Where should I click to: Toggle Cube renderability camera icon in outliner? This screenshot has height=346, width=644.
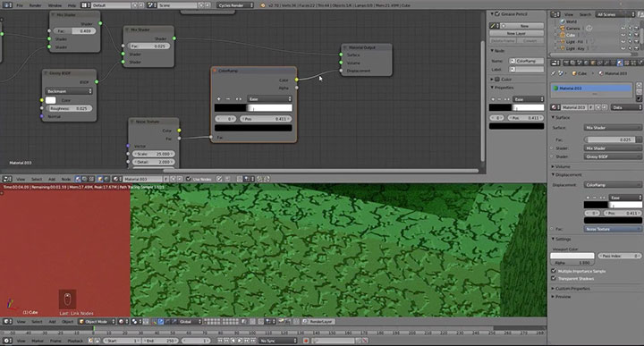pyautogui.click(x=637, y=35)
